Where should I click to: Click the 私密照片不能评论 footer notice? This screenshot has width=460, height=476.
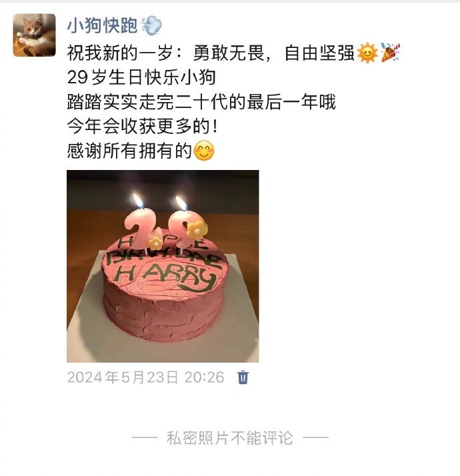[230, 438]
